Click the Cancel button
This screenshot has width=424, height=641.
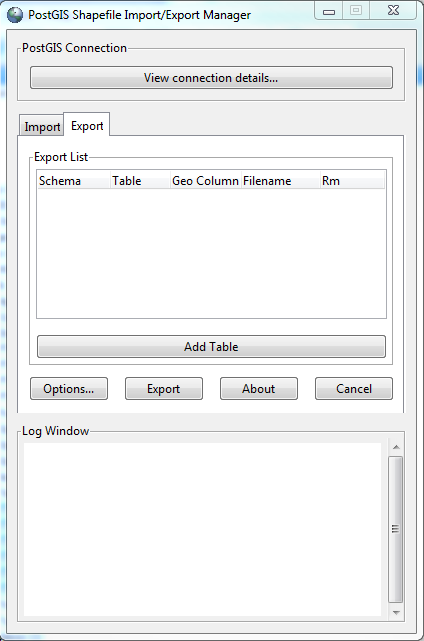[354, 388]
